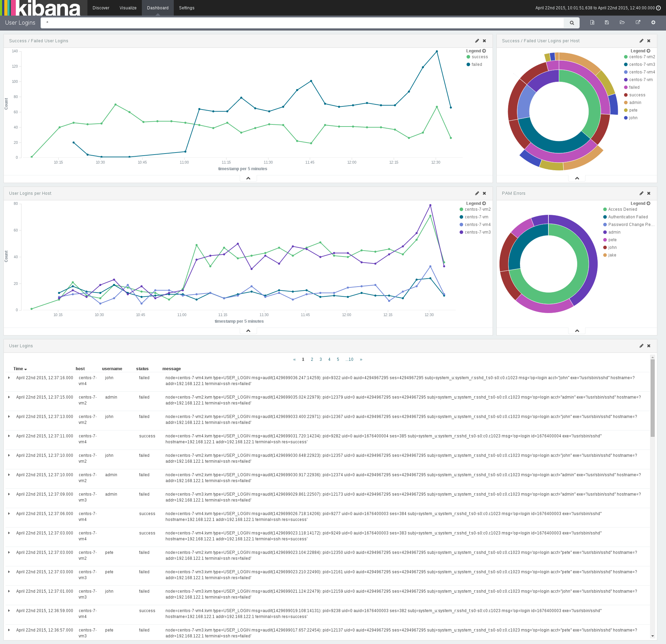This screenshot has width=666, height=644.
Task: Remove the User Logins per Host panel
Action: click(484, 193)
